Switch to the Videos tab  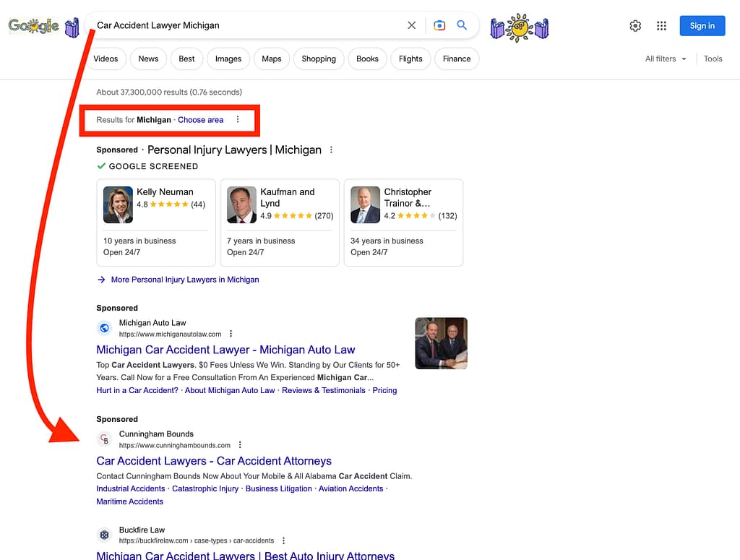click(106, 59)
